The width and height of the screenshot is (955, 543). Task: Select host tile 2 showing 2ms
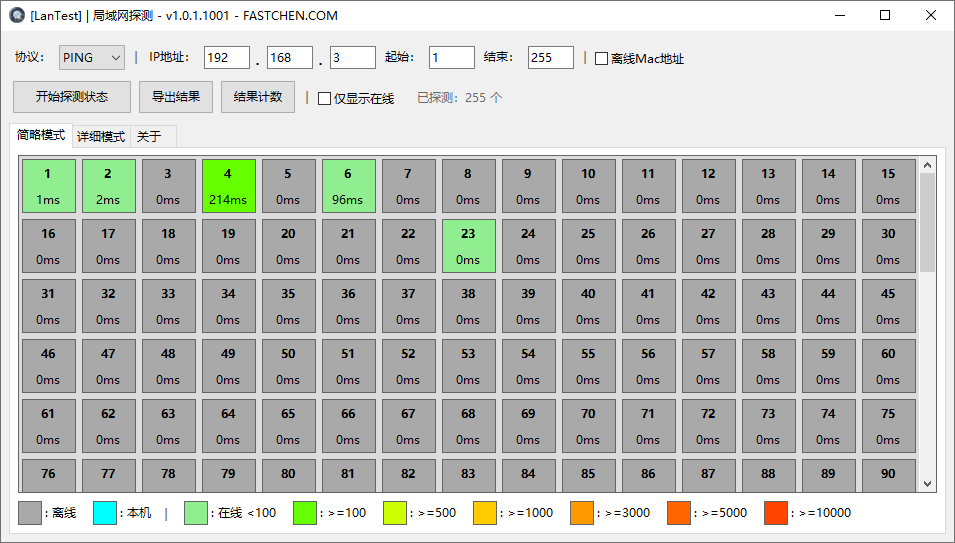coord(108,185)
